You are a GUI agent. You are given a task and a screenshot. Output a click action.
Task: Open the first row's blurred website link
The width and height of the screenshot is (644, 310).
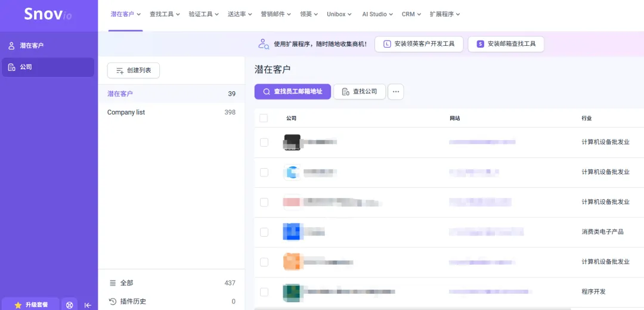(x=482, y=142)
